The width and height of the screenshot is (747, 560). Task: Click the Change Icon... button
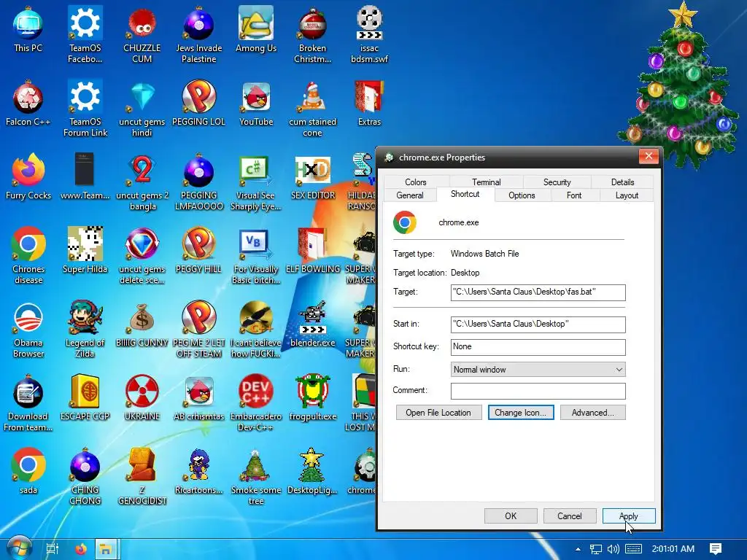(x=520, y=413)
